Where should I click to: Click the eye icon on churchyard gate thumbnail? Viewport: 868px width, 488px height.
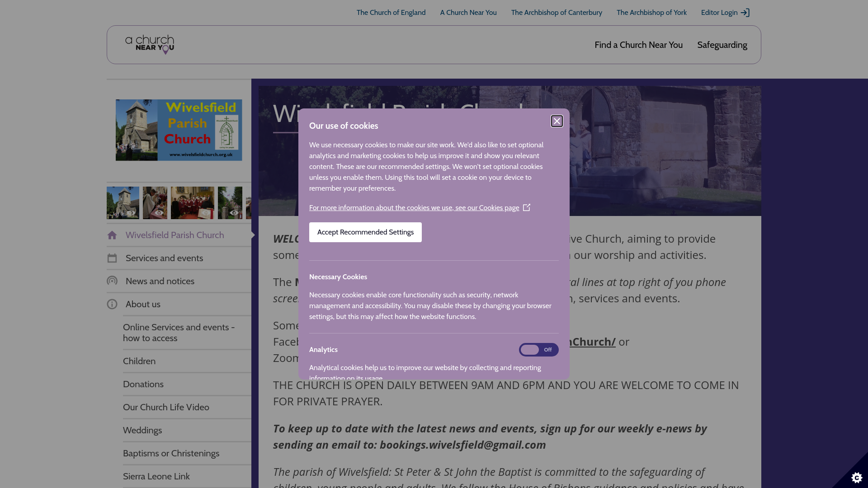[234, 213]
